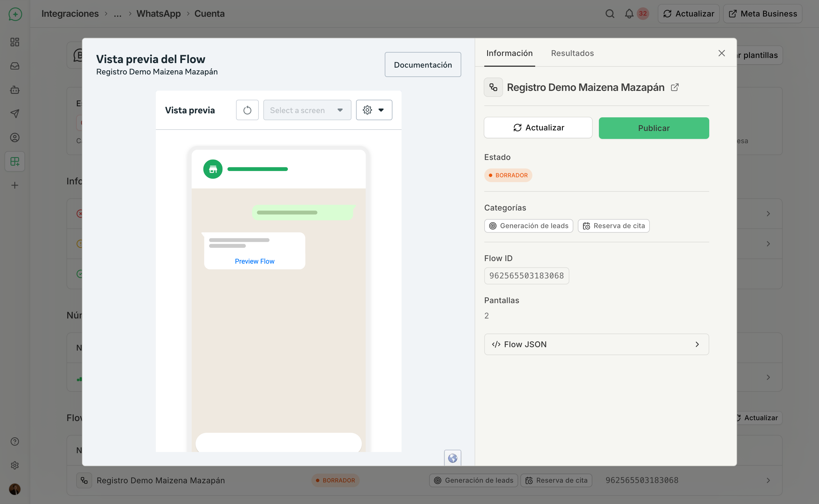The height and width of the screenshot is (504, 819).
Task: Open the inbox icon in sidebar
Action: 15,66
